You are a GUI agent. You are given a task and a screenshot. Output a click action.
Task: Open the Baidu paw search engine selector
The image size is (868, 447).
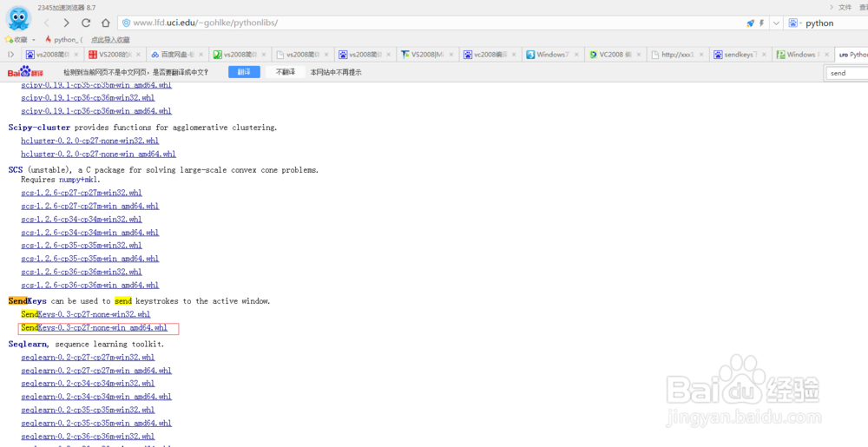tap(794, 23)
